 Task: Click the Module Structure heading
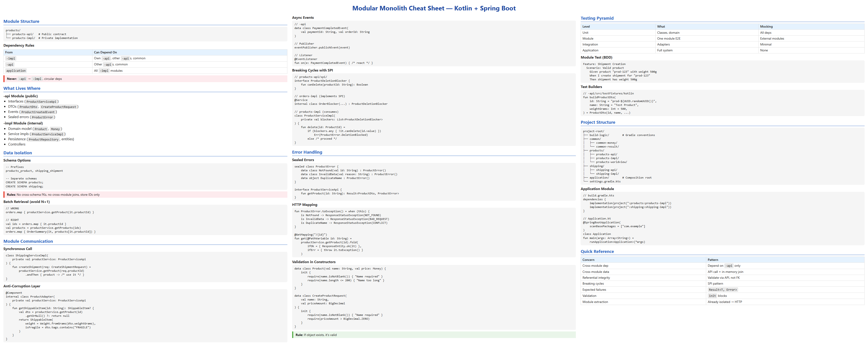21,21
